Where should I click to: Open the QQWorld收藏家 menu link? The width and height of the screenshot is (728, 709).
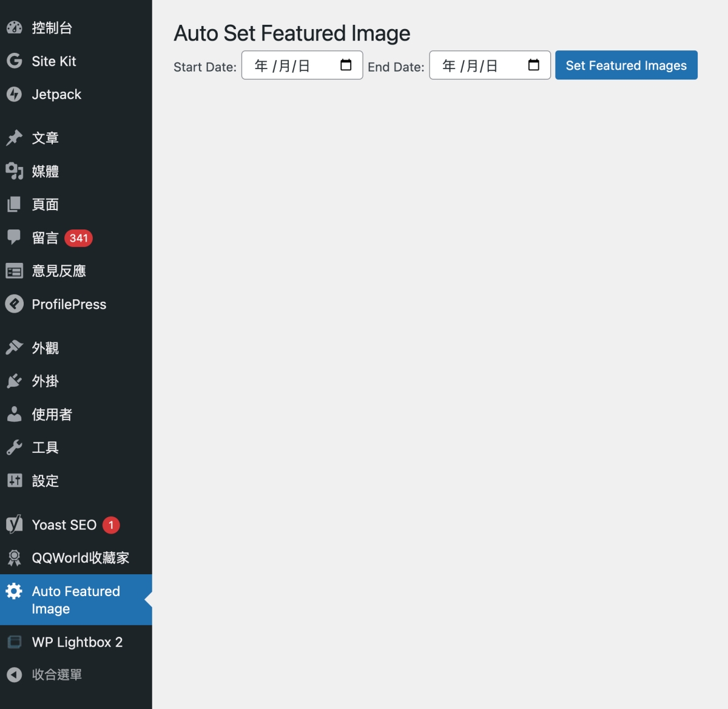[x=80, y=558]
